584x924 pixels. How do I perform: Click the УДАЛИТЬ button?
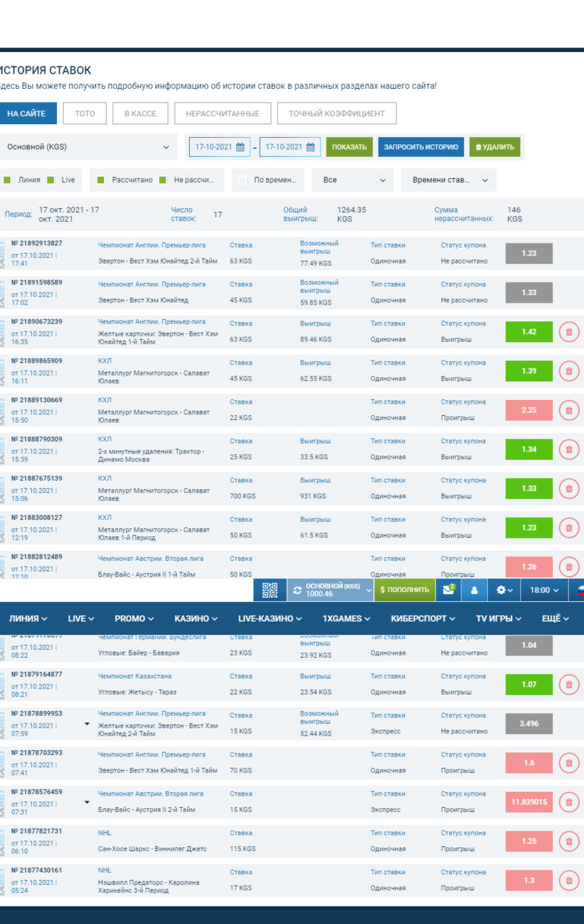(494, 147)
